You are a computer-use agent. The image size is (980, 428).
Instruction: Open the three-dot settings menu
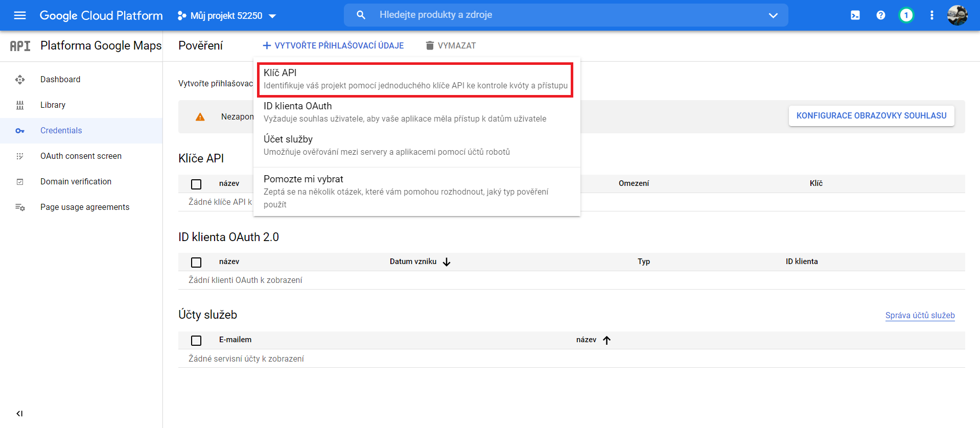(x=931, y=15)
